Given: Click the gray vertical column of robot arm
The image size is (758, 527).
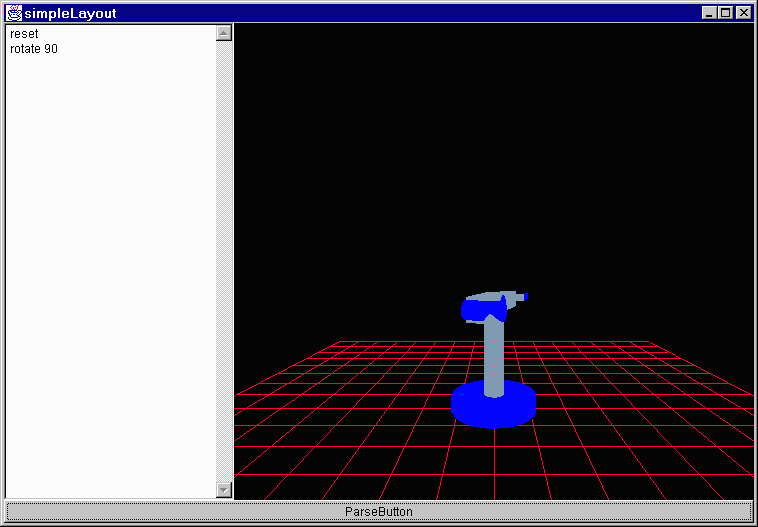Looking at the screenshot, I should point(493,355).
